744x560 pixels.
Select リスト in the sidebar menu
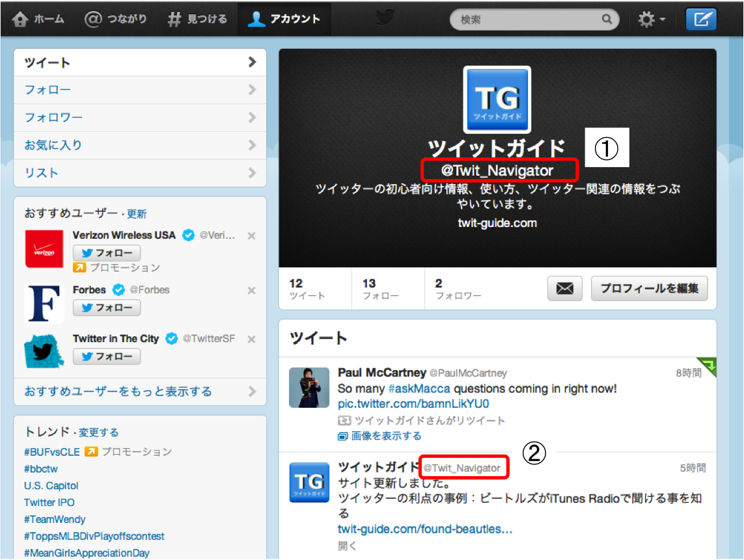(140, 172)
